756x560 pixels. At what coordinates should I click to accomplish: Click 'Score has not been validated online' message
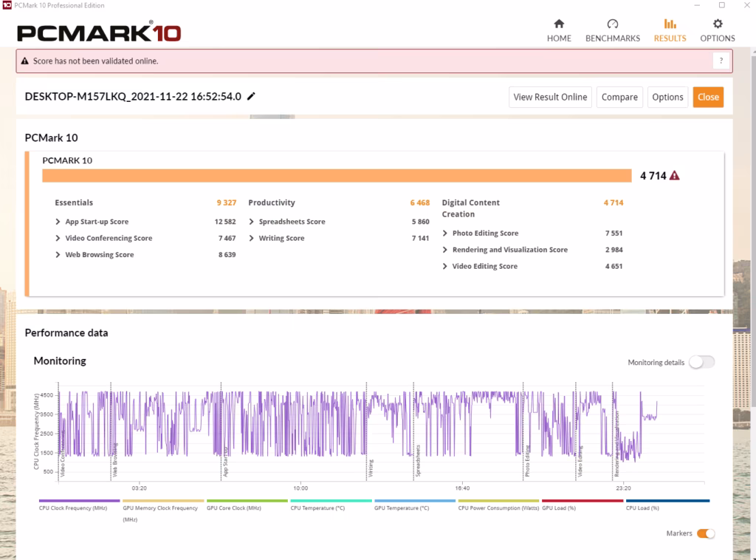[x=95, y=61]
